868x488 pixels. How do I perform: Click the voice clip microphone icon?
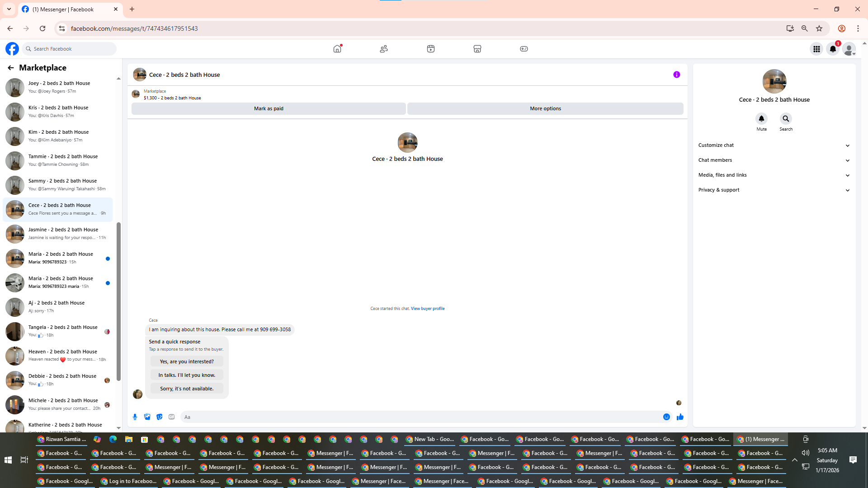(x=135, y=417)
